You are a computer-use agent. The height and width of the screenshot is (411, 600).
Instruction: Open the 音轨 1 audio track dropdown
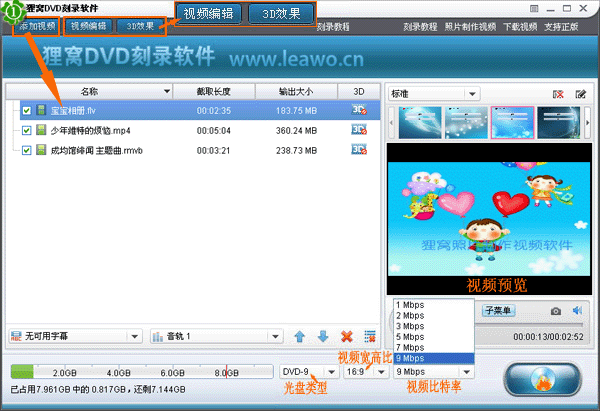click(217, 336)
